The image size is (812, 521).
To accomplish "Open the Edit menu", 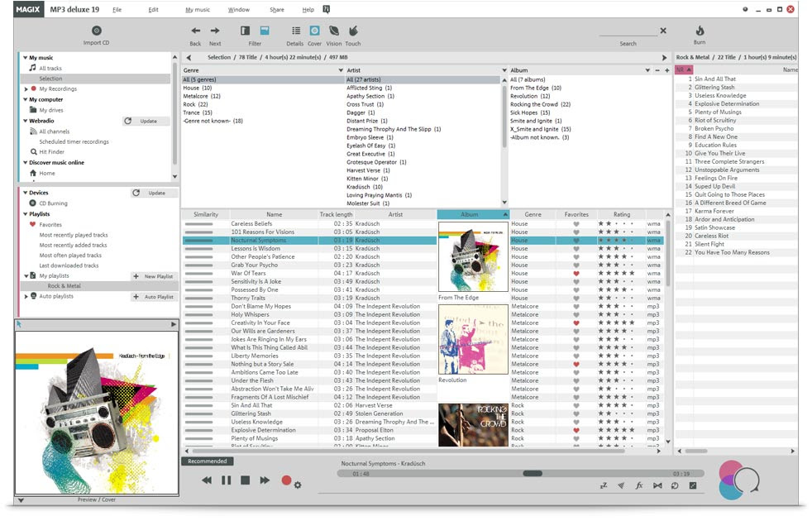I will coord(153,10).
